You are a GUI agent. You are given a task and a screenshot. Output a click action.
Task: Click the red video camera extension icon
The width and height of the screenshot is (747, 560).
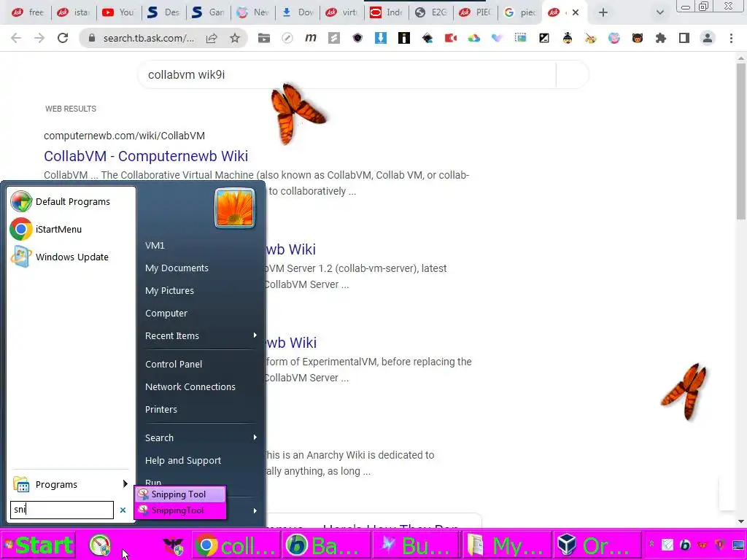[451, 38]
